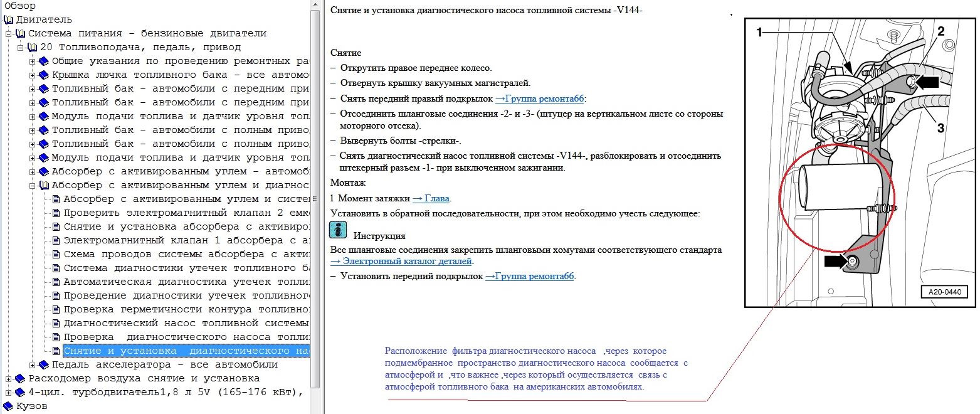The height and width of the screenshot is (414, 980).
Task: Click the open book icon beside Двигатель
Action: [9, 20]
